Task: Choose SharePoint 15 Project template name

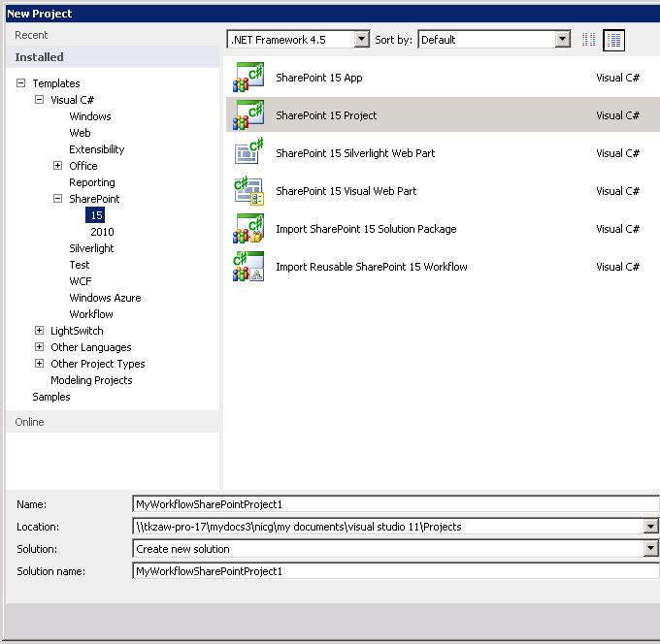Action: [326, 115]
